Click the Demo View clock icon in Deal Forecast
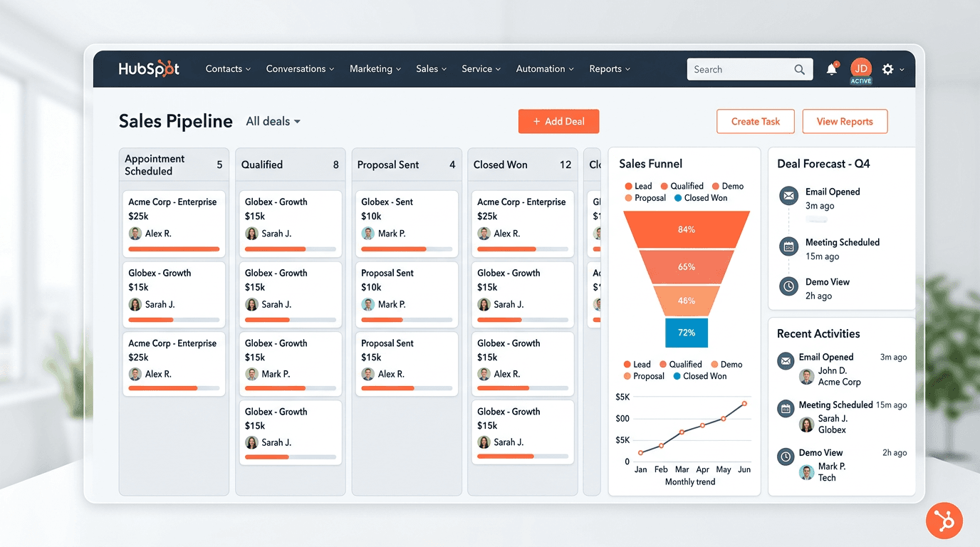The width and height of the screenshot is (980, 547). (x=788, y=286)
